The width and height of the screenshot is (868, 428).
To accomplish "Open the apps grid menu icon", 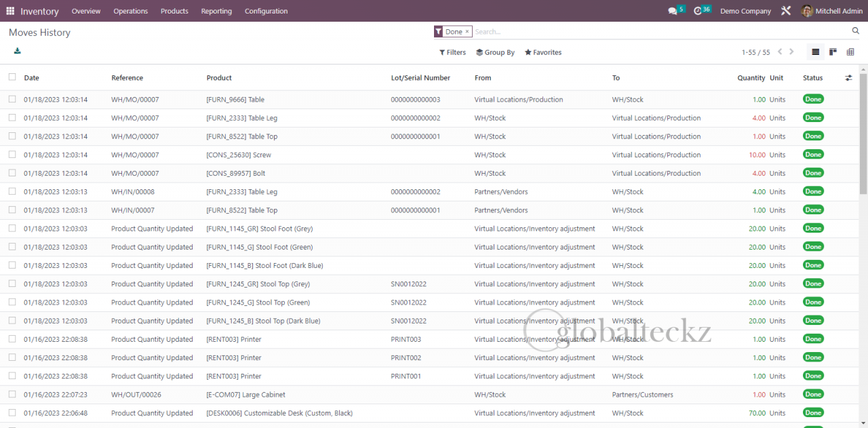I will [x=9, y=10].
